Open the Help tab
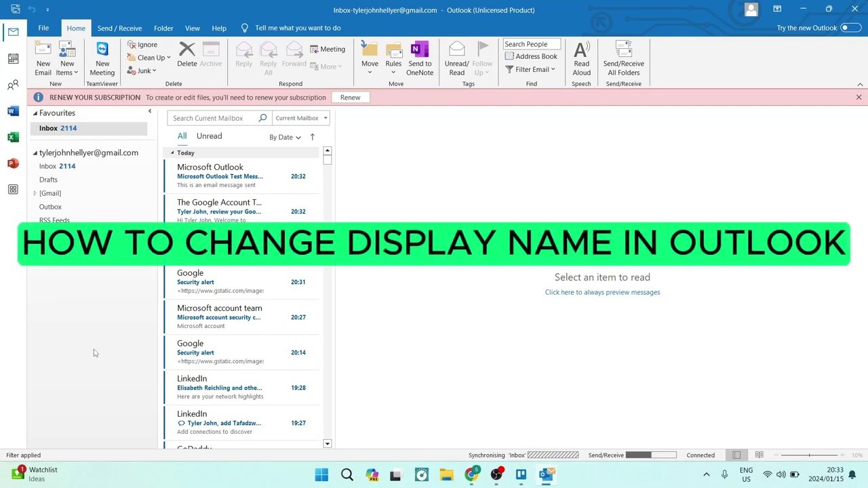This screenshot has width=868, height=488. coord(219,28)
